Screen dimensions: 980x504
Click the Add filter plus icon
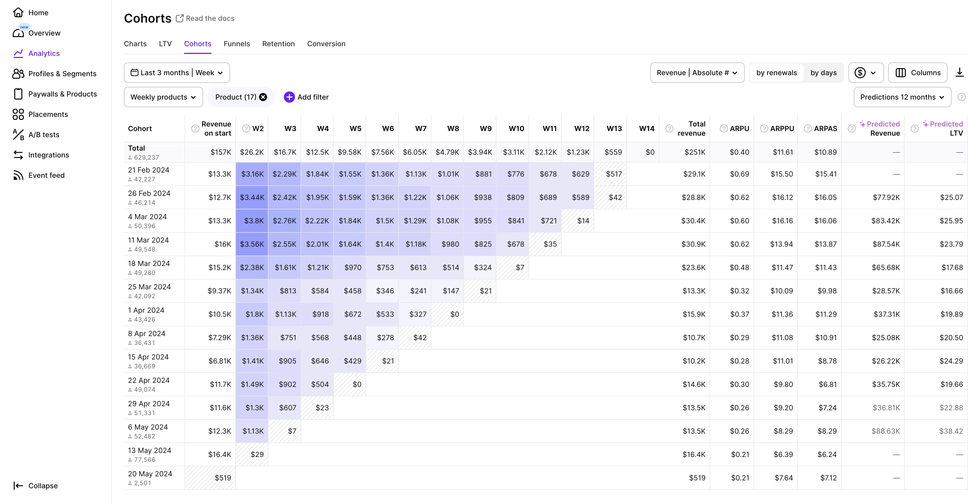tap(289, 97)
